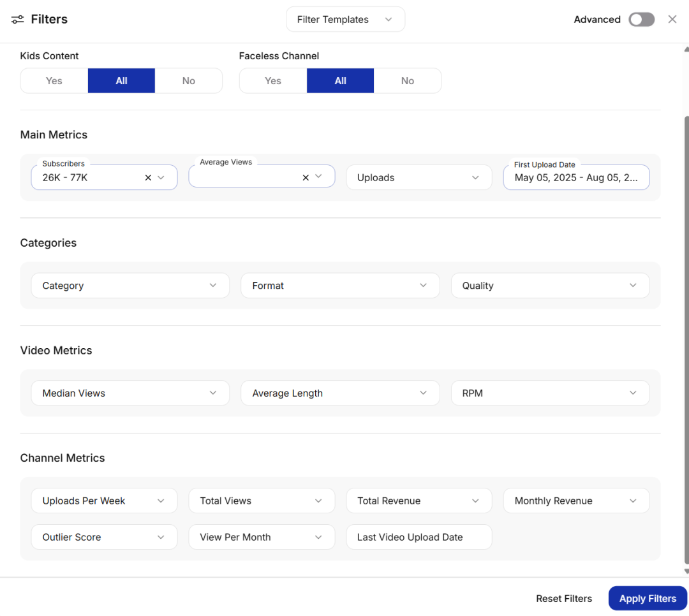
Task: Click the Subscribers dropdown chevron
Action: [161, 178]
